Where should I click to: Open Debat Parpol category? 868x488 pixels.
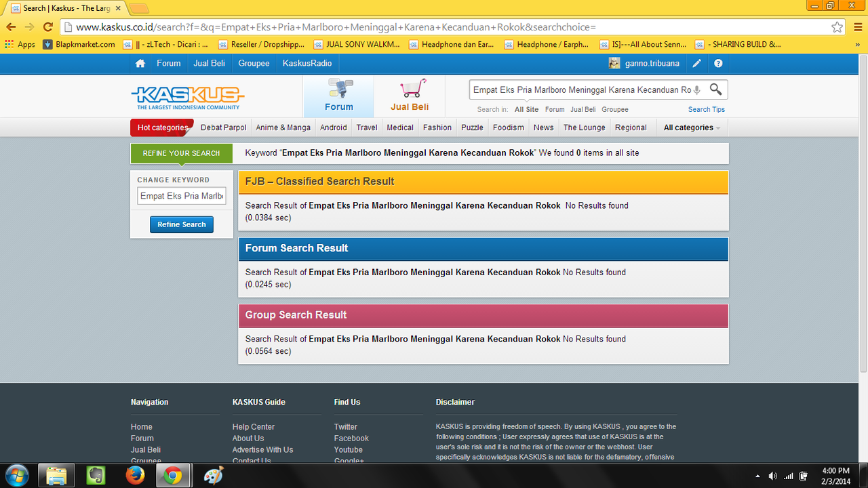224,127
